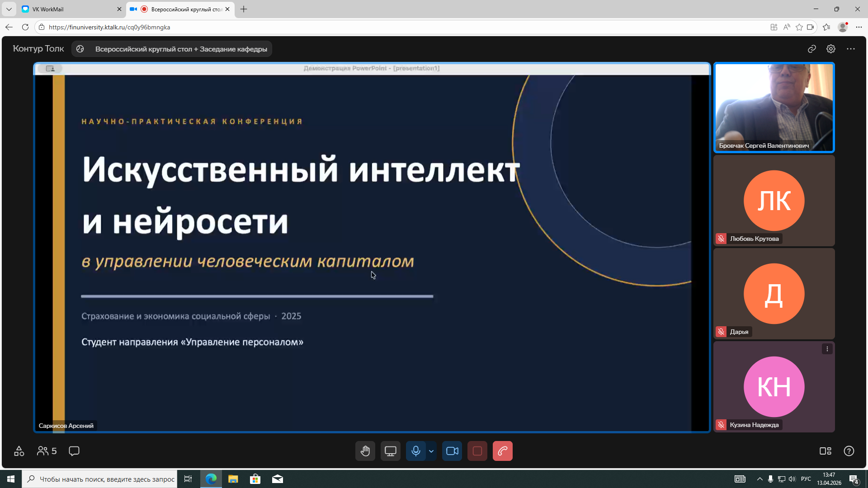Change the video layout view

click(x=826, y=451)
